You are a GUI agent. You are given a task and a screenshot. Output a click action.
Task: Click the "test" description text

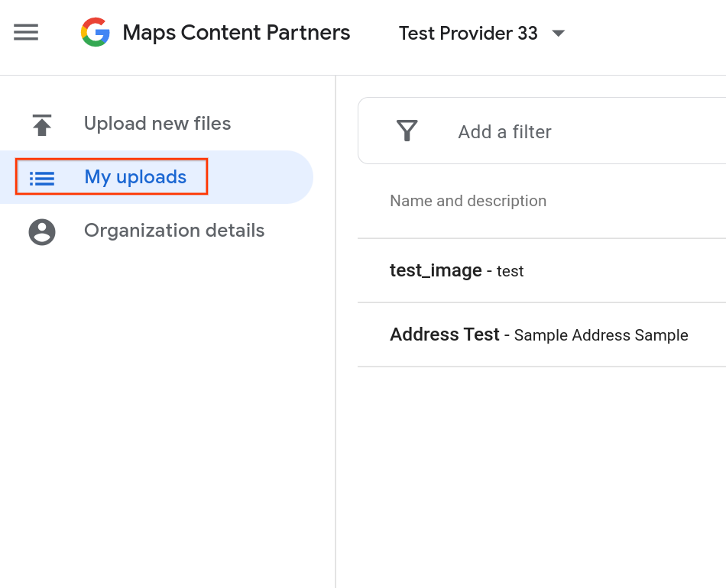510,271
